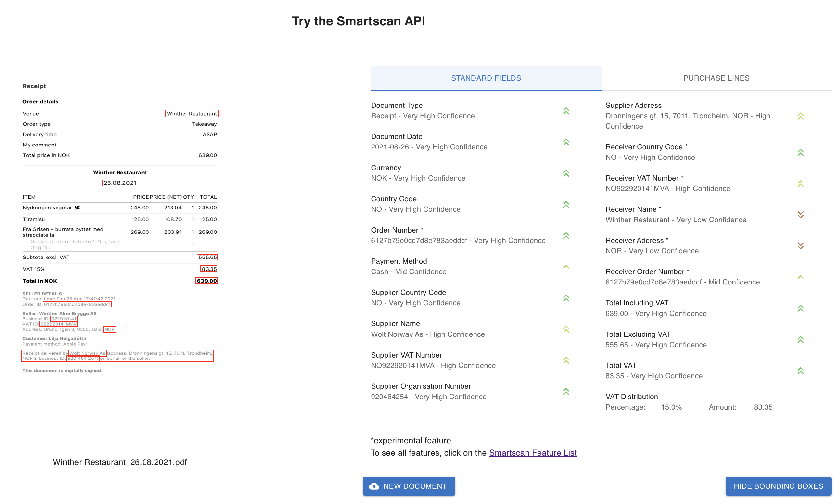836x504 pixels.
Task: Click the Winther Restaurant bounding box on receipt
Action: pyautogui.click(x=191, y=114)
